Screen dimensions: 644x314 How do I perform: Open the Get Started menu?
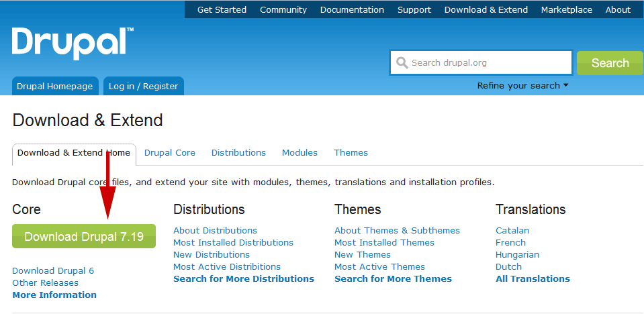[222, 10]
